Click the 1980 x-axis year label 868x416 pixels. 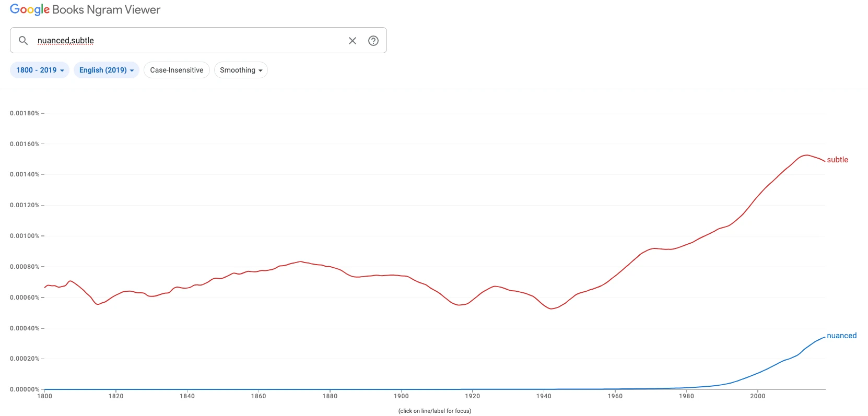[x=686, y=396]
